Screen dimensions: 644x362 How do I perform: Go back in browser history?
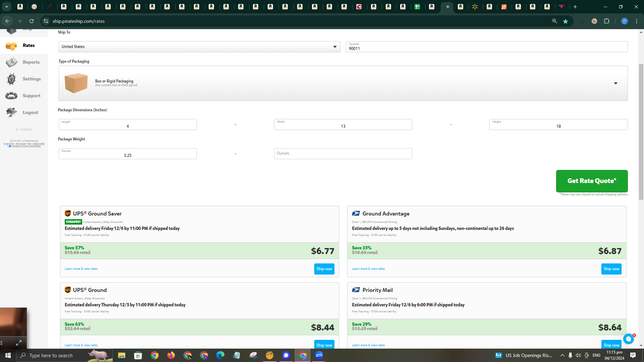click(x=7, y=21)
